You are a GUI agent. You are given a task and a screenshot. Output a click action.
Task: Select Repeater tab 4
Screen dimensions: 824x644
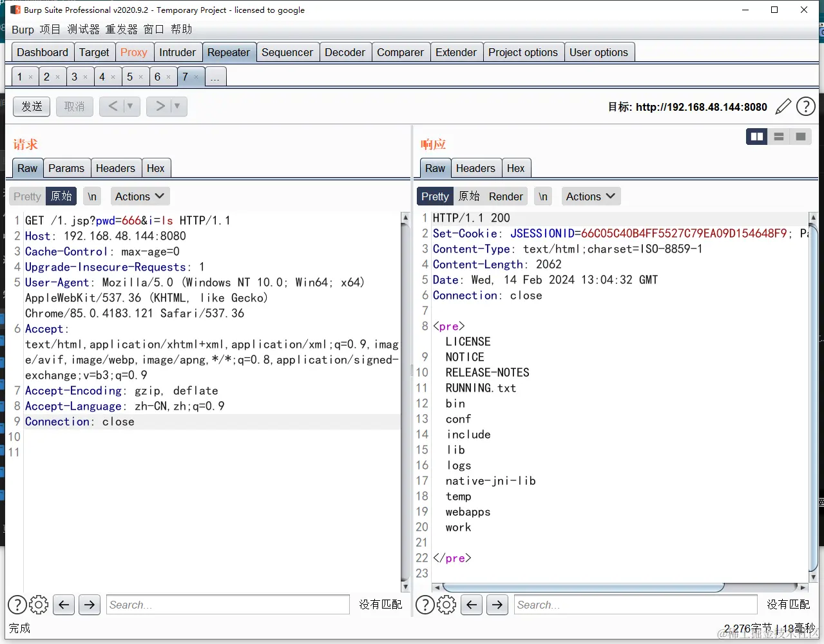(102, 77)
